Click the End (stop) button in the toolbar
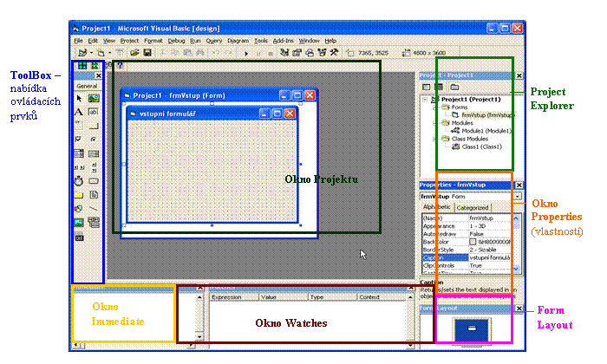 click(271, 54)
